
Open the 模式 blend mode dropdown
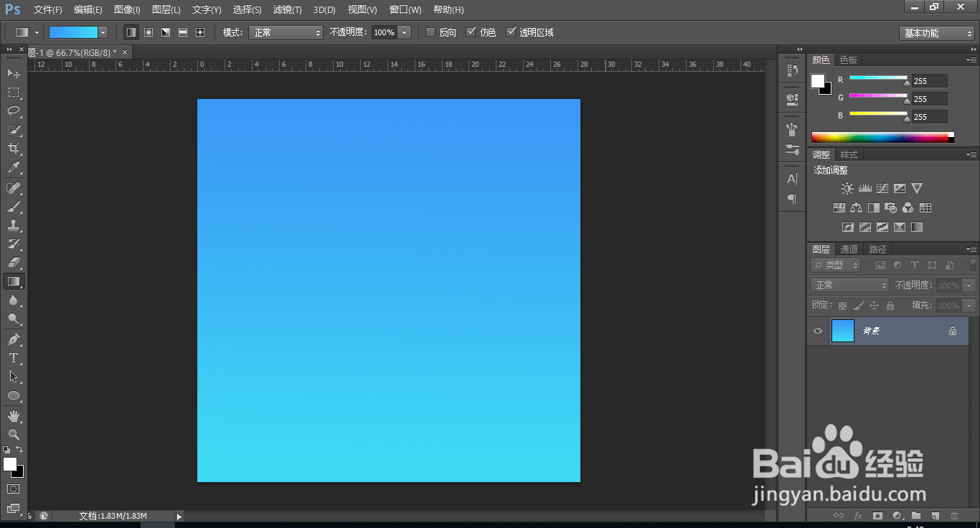286,32
